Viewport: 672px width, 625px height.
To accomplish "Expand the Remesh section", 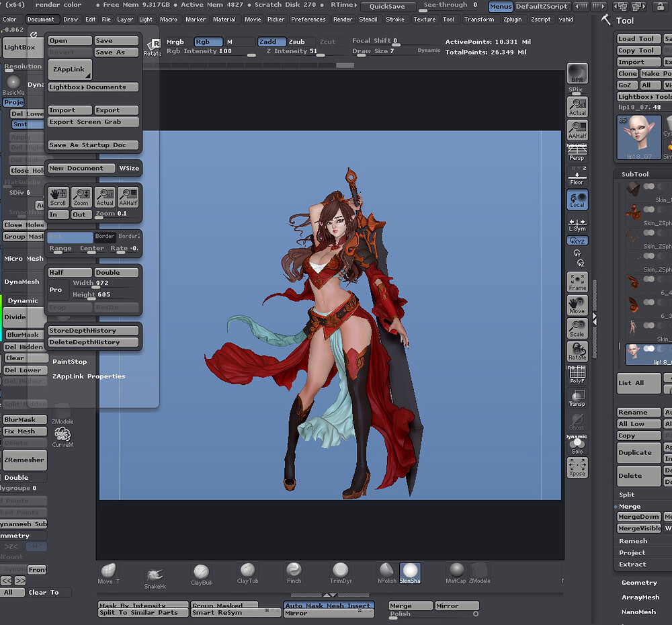I will coord(633,541).
